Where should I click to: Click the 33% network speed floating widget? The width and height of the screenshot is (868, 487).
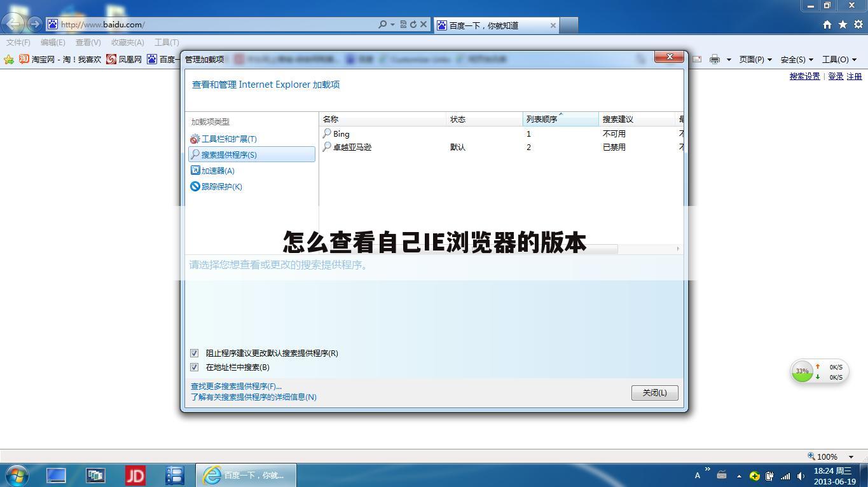click(819, 371)
